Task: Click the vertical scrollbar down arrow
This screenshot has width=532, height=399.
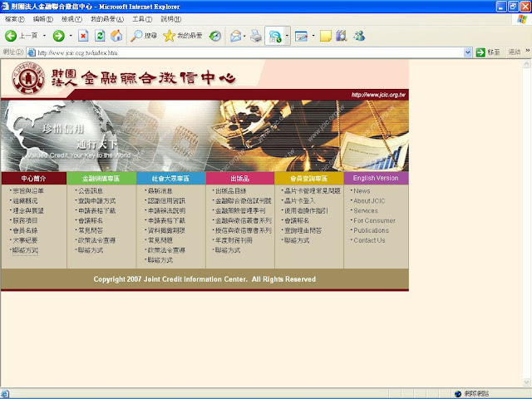Action: coord(526,382)
